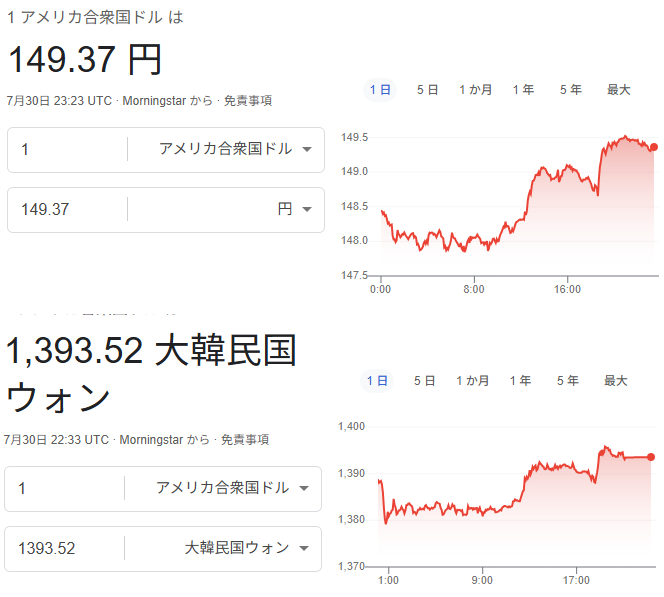Choose 最大 range on the yen chart
The width and height of the screenshot is (664, 597).
point(619,90)
